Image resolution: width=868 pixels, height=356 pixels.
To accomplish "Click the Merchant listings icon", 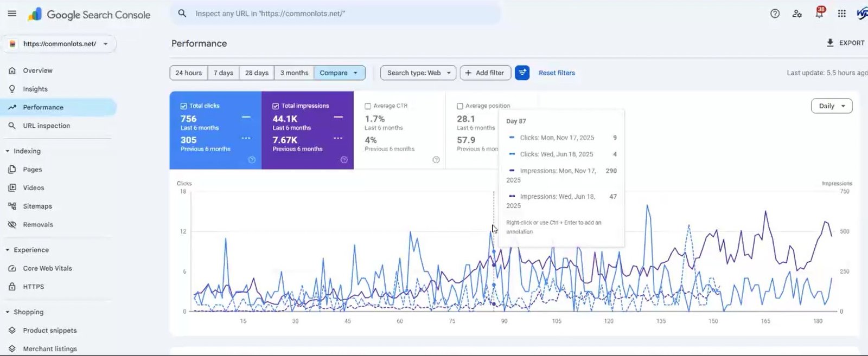I will pyautogui.click(x=12, y=349).
